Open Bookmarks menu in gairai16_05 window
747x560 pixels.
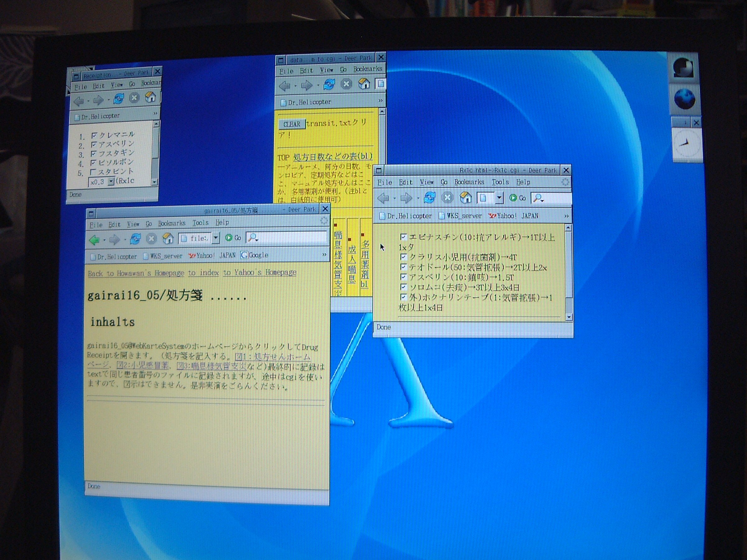171,223
